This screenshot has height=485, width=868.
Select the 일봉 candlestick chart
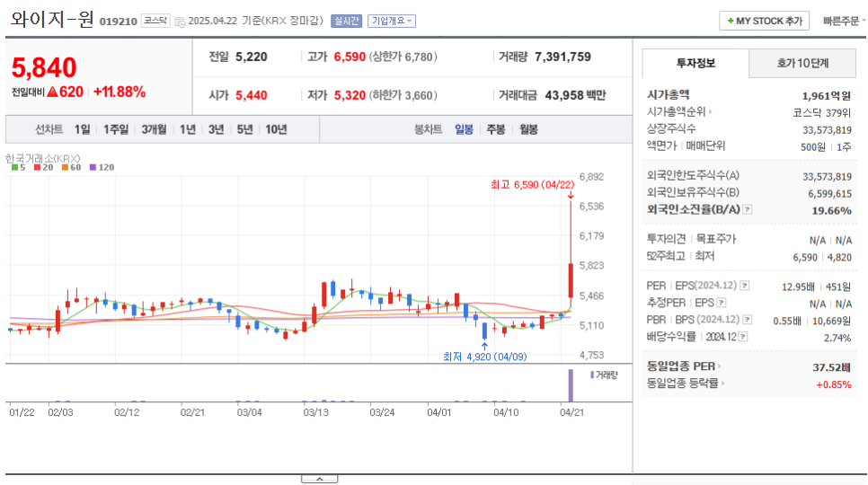pos(464,129)
